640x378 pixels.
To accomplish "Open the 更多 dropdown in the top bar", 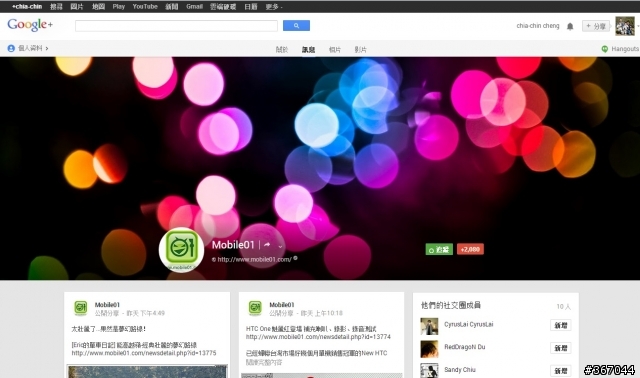I will pyautogui.click(x=273, y=7).
